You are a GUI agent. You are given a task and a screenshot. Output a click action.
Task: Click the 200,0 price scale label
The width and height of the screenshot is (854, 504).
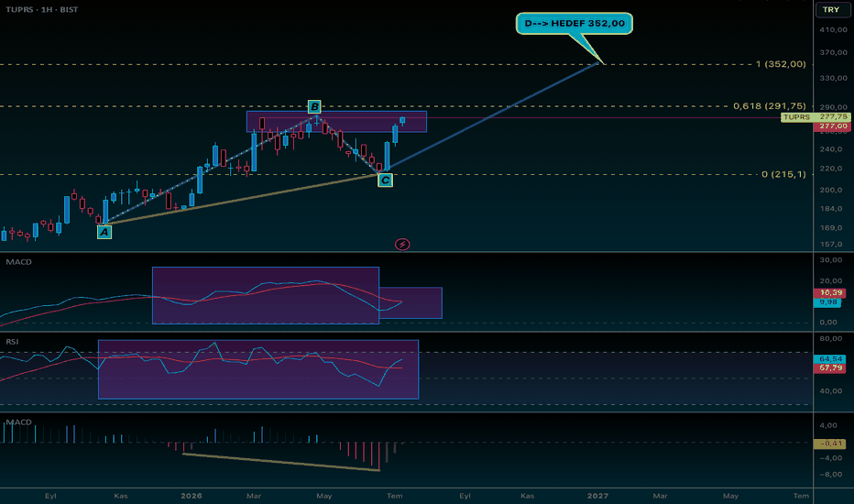[x=831, y=191]
